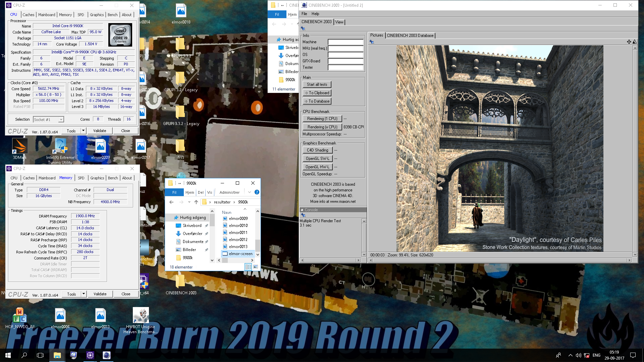Open 3DMark desktop shortcut
644x362 pixels.
pyautogui.click(x=19, y=149)
